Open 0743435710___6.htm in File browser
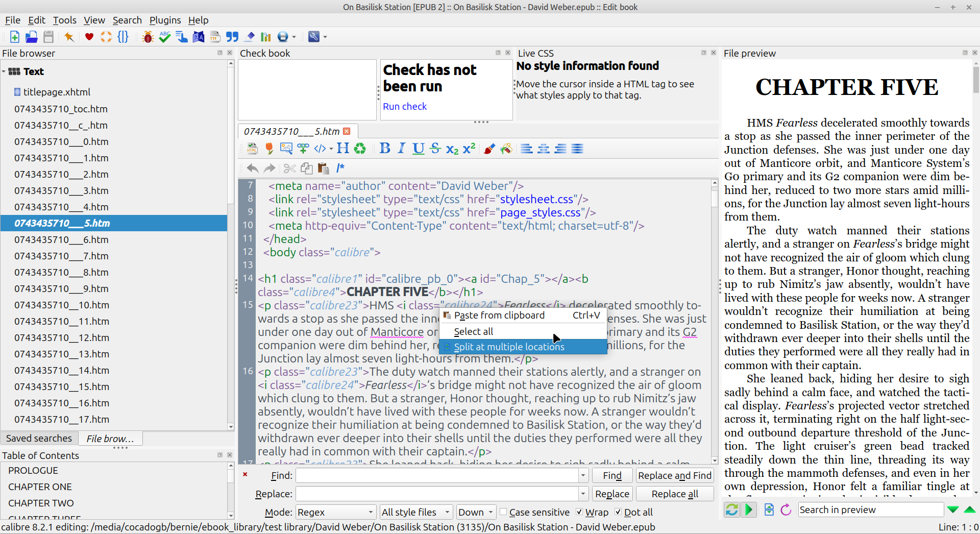Image resolution: width=980 pixels, height=534 pixels. click(x=113, y=239)
